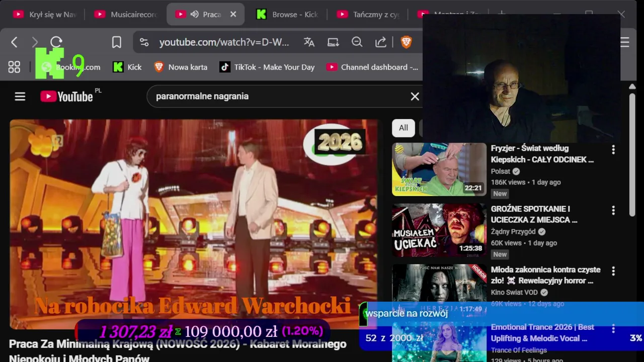Open options menu for the Fryzjer video
644x362 pixels.
tap(613, 150)
